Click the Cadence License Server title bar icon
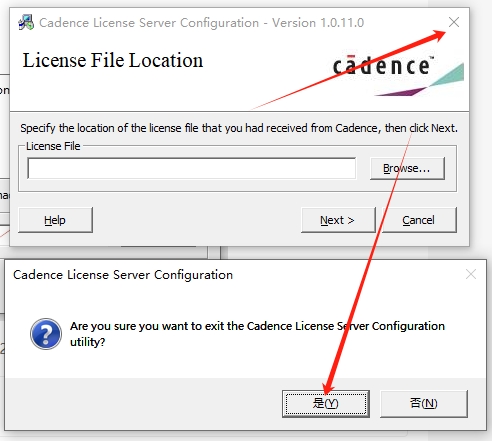Screen dimensions: 492x441 pos(26,22)
